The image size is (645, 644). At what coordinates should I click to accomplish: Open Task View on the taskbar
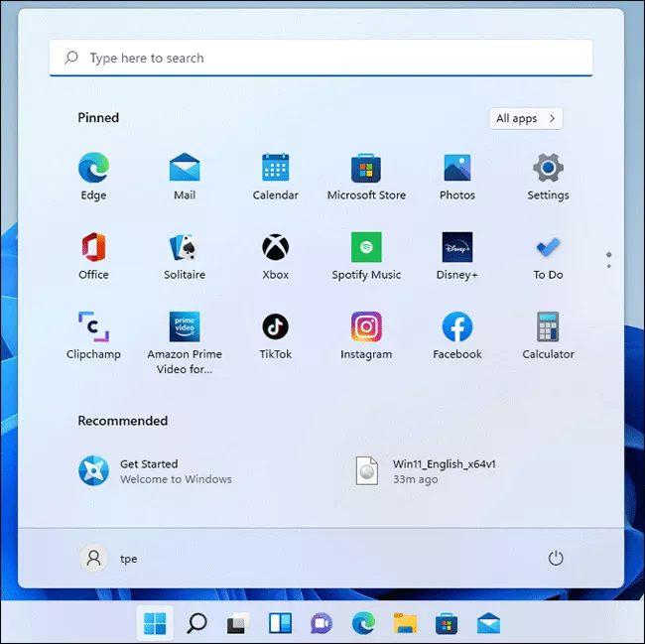238,623
